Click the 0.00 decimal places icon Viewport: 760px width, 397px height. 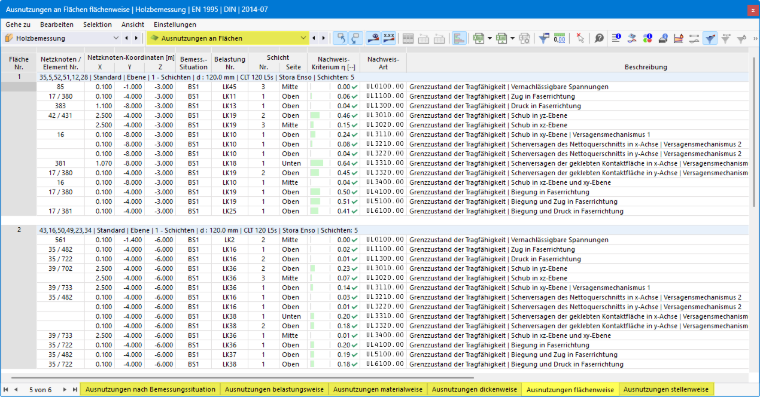pos(559,38)
